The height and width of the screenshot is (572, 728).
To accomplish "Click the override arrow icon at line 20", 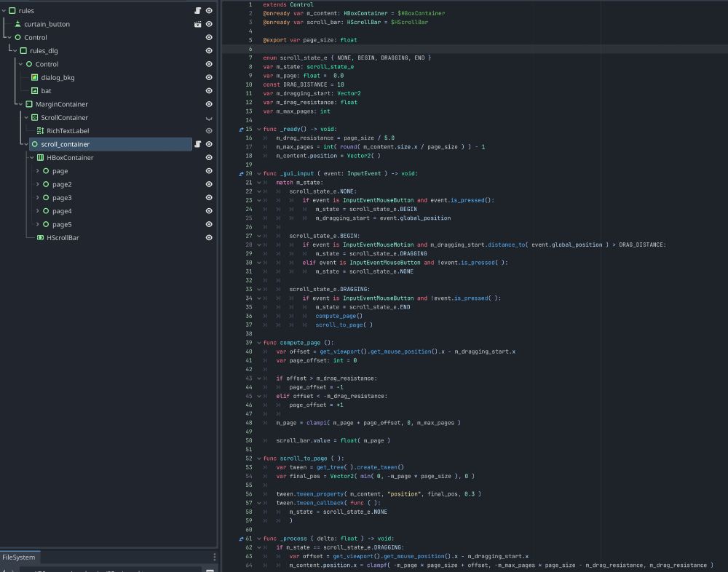I will coord(241,174).
